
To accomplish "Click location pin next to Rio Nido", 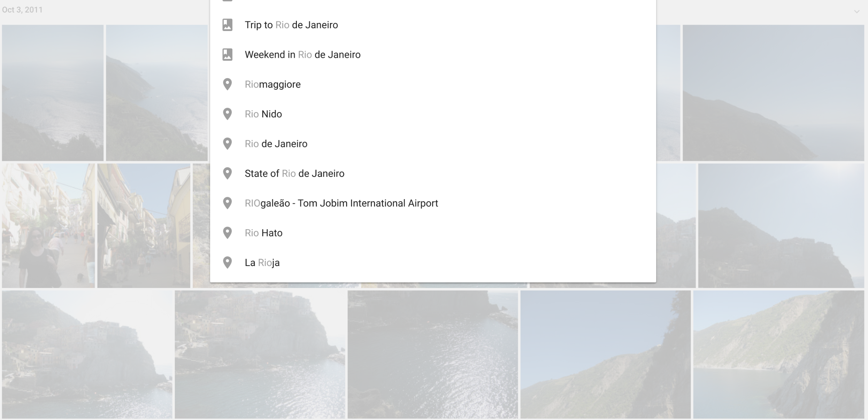I will [x=227, y=114].
